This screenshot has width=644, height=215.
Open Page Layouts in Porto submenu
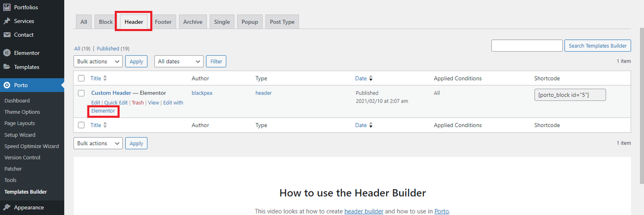tap(20, 123)
